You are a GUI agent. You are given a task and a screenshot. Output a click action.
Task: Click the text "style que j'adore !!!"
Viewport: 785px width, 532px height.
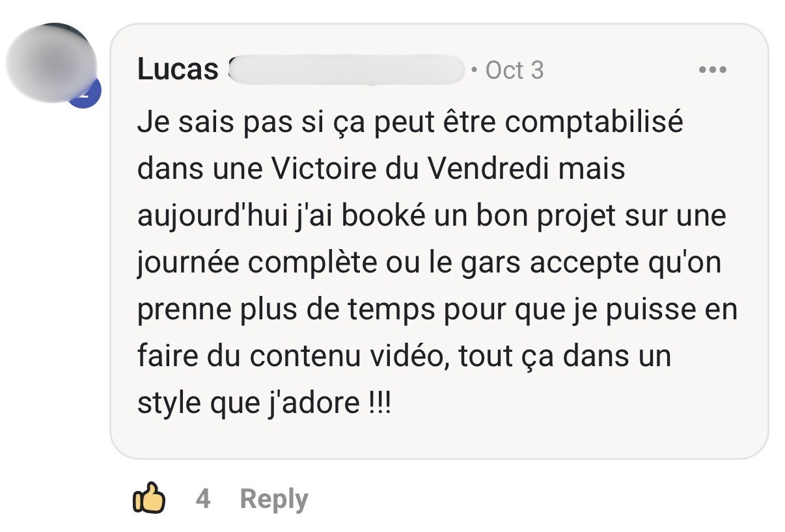264,405
